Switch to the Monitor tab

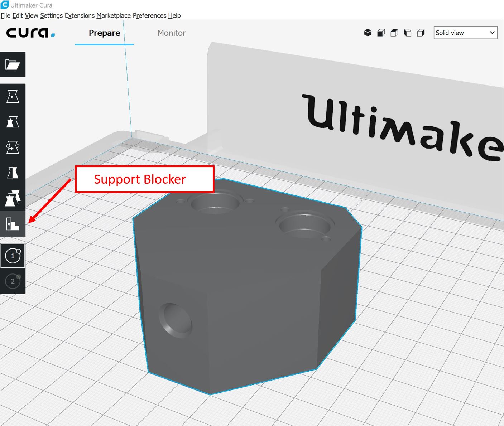(x=171, y=33)
